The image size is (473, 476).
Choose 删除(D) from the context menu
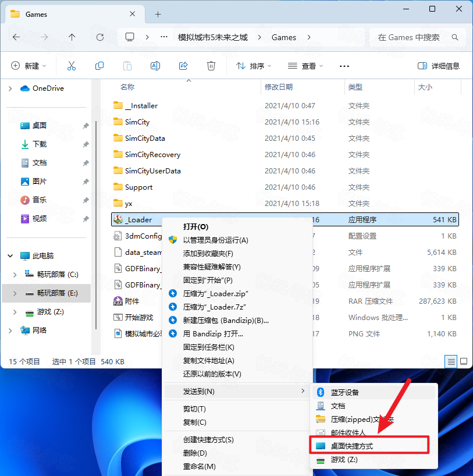click(238, 453)
